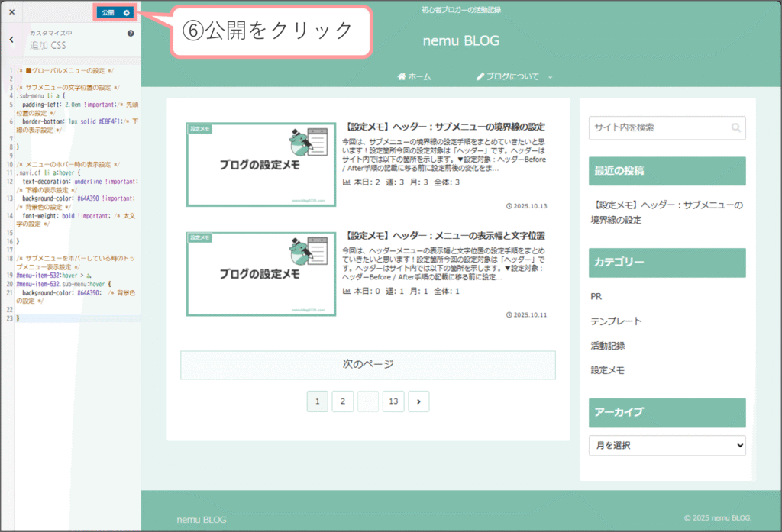Viewport: 782px width, 532px height.
Task: Click the nemu BLOG header title
Action: [x=460, y=40]
